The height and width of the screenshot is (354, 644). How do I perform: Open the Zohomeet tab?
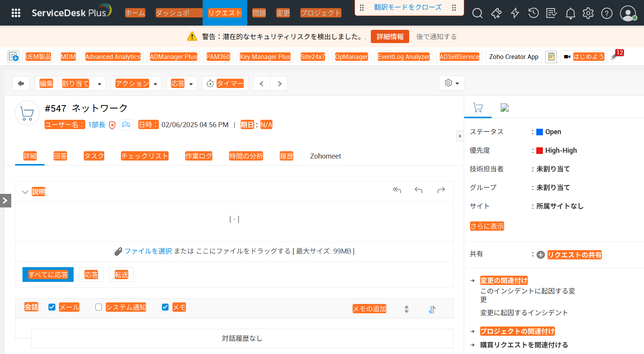pyautogui.click(x=325, y=156)
